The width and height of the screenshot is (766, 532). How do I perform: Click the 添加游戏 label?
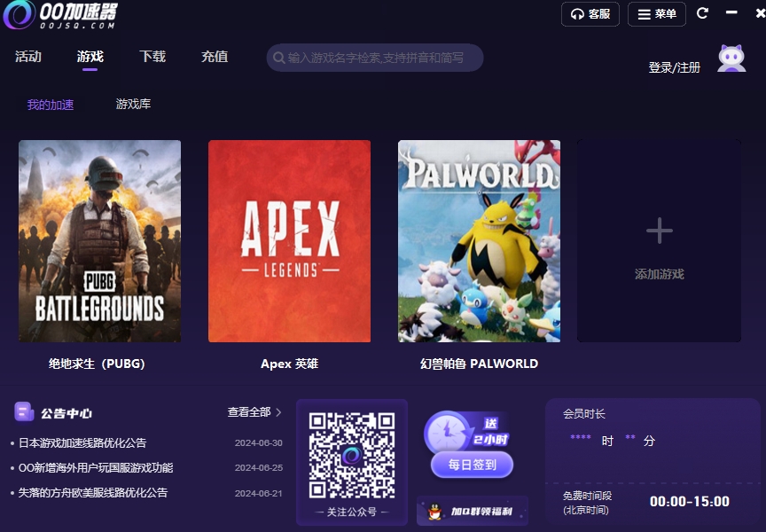click(x=660, y=274)
